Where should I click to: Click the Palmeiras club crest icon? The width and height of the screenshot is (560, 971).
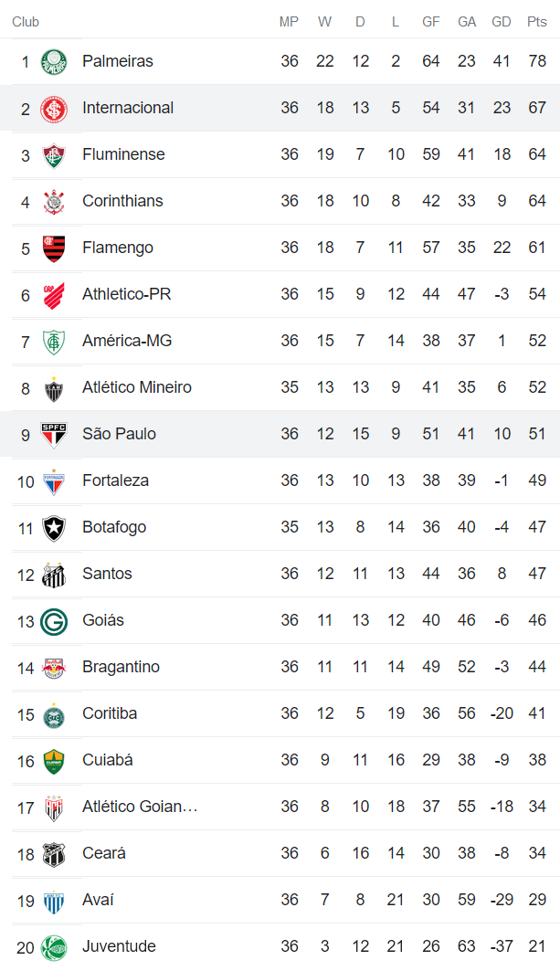click(x=54, y=62)
